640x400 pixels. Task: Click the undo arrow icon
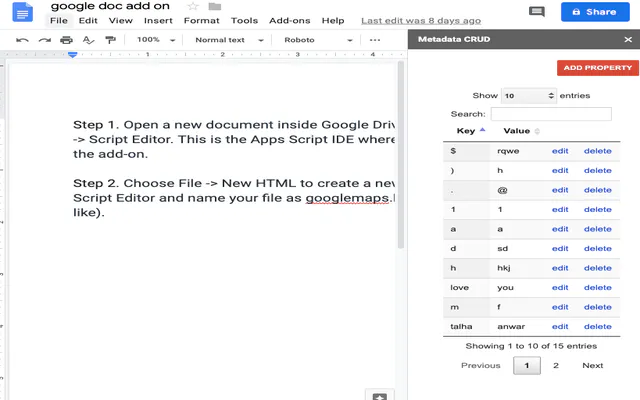click(x=22, y=40)
